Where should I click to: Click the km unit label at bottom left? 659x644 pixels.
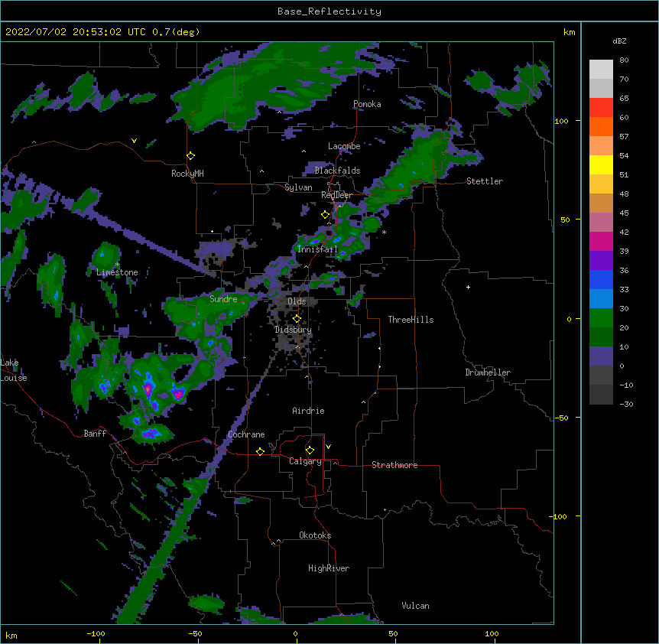[x=11, y=636]
